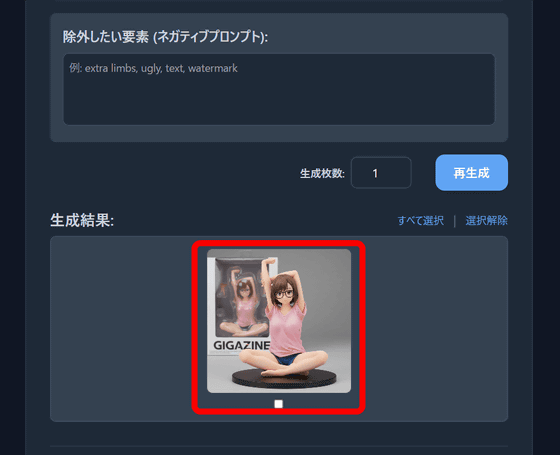Click the black round base of figure
The image size is (560, 455).
pyautogui.click(x=284, y=379)
